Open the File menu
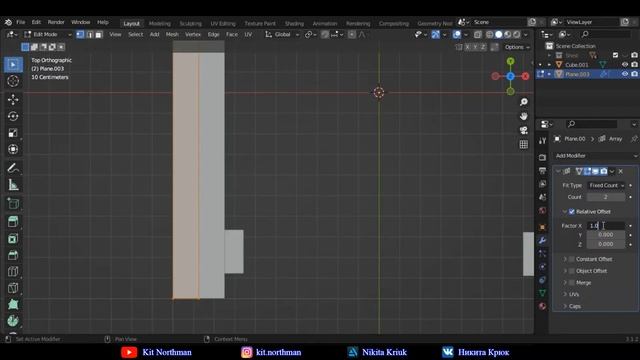The width and height of the screenshot is (640, 360). [21, 22]
